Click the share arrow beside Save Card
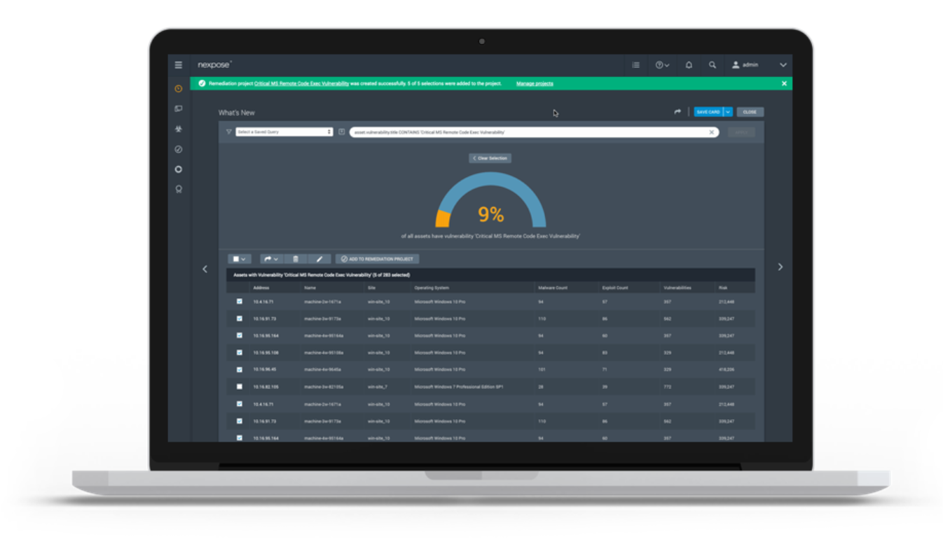The width and height of the screenshot is (943, 560). click(677, 112)
